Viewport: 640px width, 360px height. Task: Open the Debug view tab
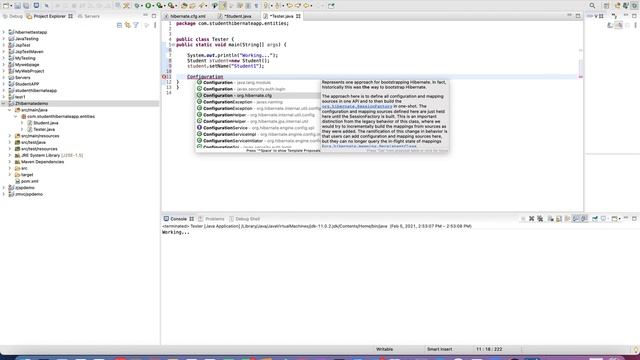(13, 16)
